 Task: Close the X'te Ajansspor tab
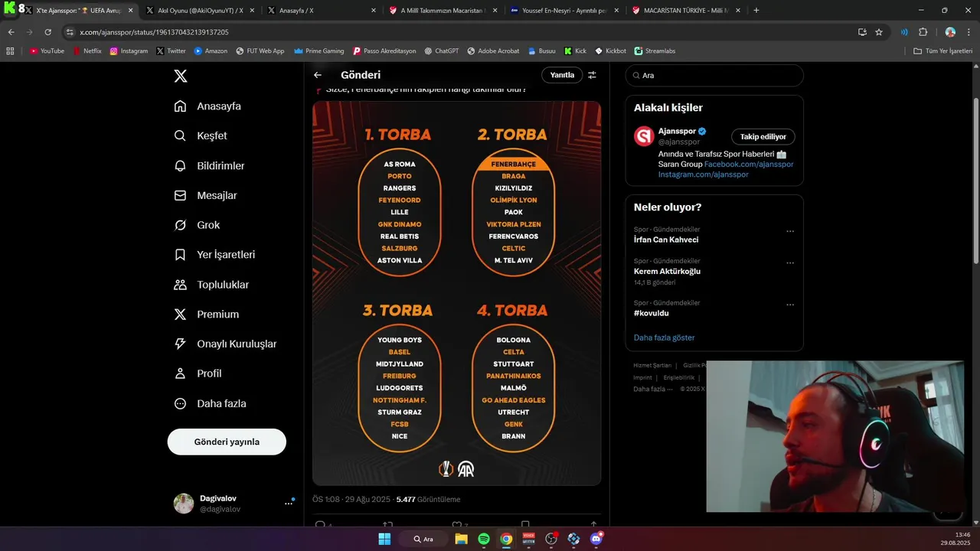click(x=130, y=11)
